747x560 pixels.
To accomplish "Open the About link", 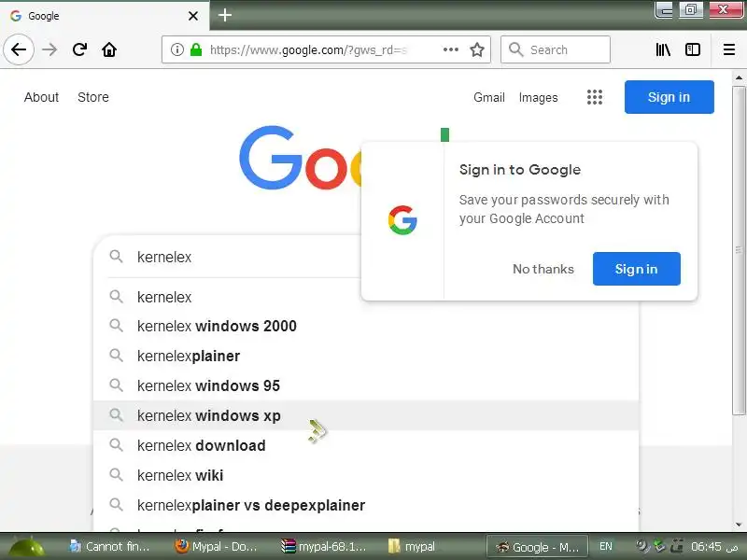I will point(41,97).
